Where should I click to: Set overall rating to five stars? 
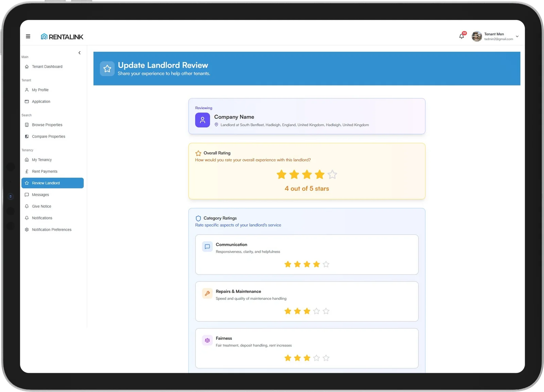(x=332, y=175)
